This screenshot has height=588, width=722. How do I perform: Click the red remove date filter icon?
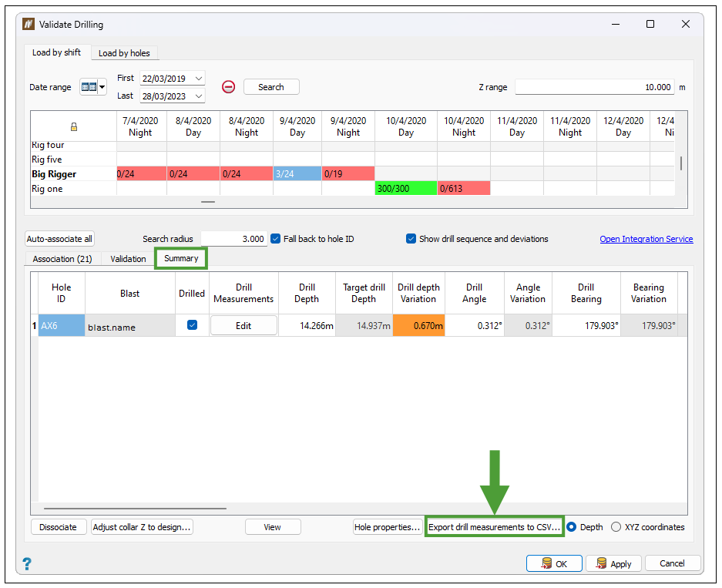pos(228,87)
